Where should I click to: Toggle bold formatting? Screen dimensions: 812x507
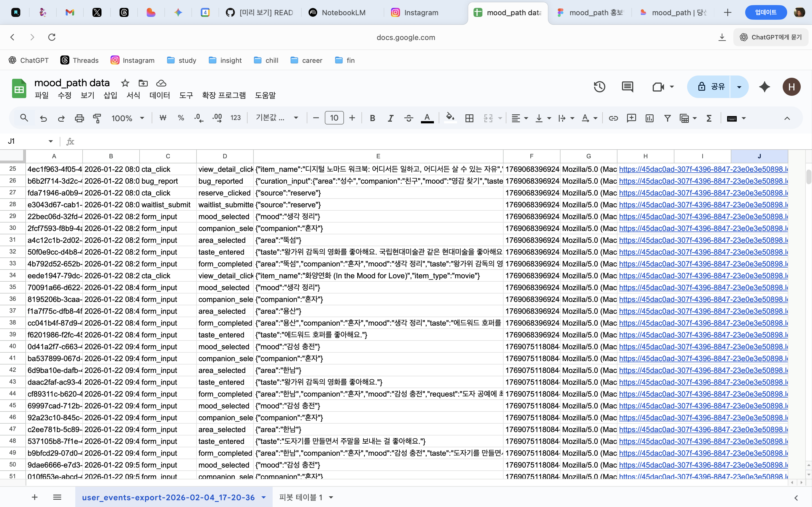[x=372, y=118]
